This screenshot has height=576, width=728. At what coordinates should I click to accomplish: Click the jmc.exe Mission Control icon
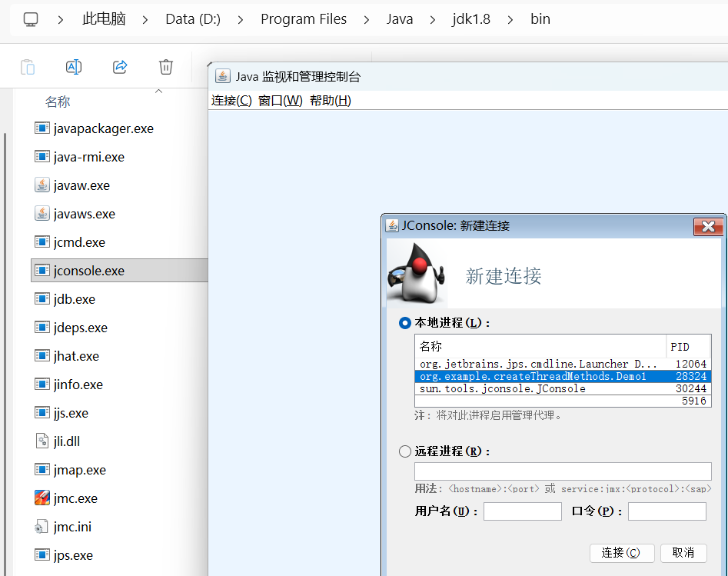42,498
